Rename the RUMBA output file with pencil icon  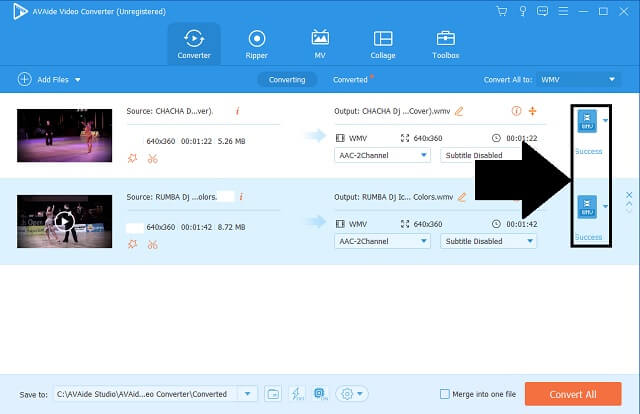(462, 197)
